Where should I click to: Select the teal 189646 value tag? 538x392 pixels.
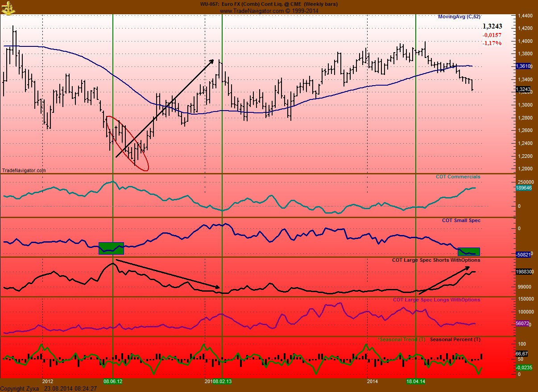coord(523,188)
